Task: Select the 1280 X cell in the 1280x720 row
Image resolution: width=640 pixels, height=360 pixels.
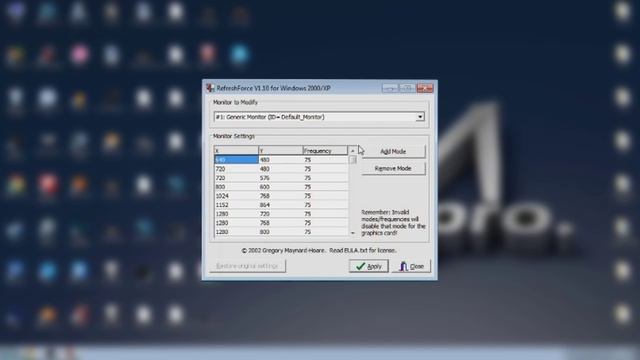Action: coord(236,214)
